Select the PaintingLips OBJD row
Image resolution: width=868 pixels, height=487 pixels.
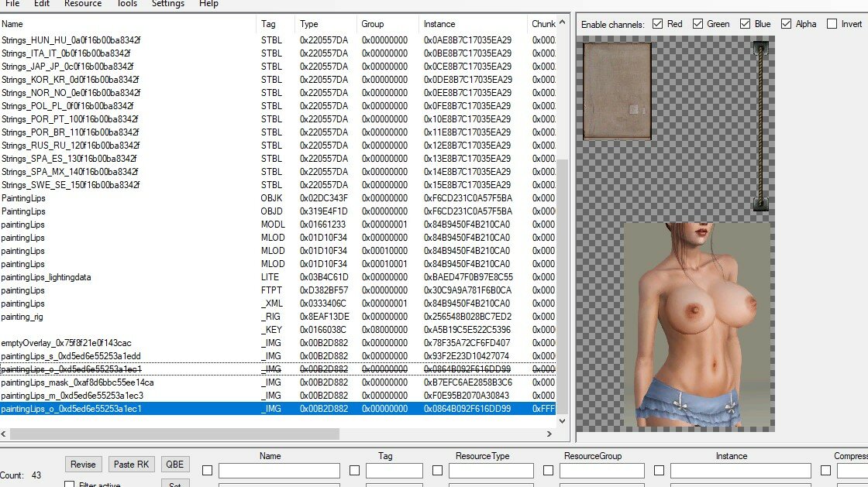point(278,211)
